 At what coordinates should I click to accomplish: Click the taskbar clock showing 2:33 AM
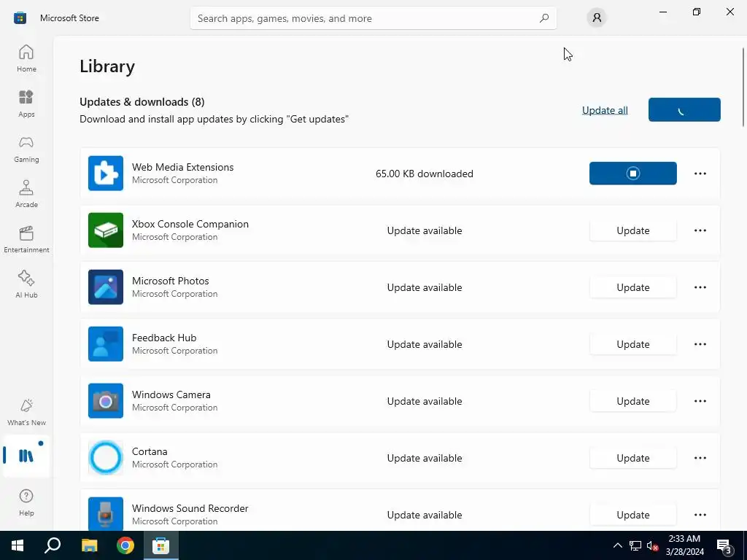[x=684, y=545]
